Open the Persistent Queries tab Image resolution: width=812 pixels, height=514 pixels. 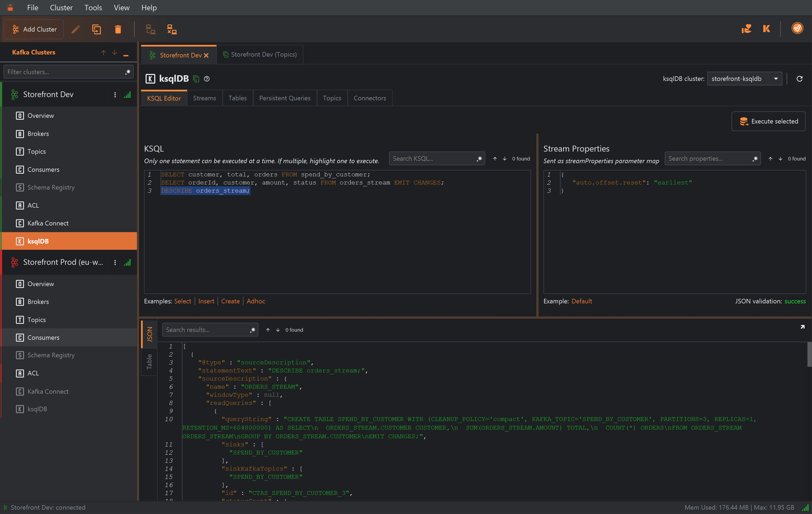click(x=285, y=98)
